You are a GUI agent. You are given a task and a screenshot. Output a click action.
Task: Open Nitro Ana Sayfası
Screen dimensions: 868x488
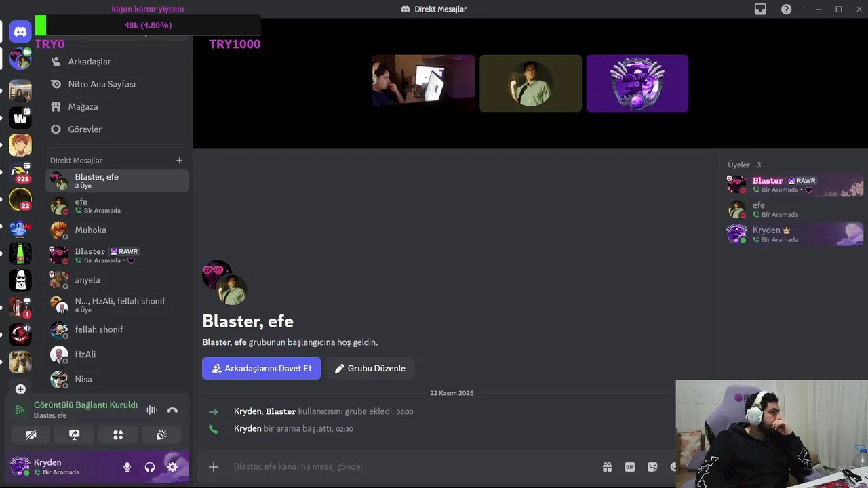(117, 84)
